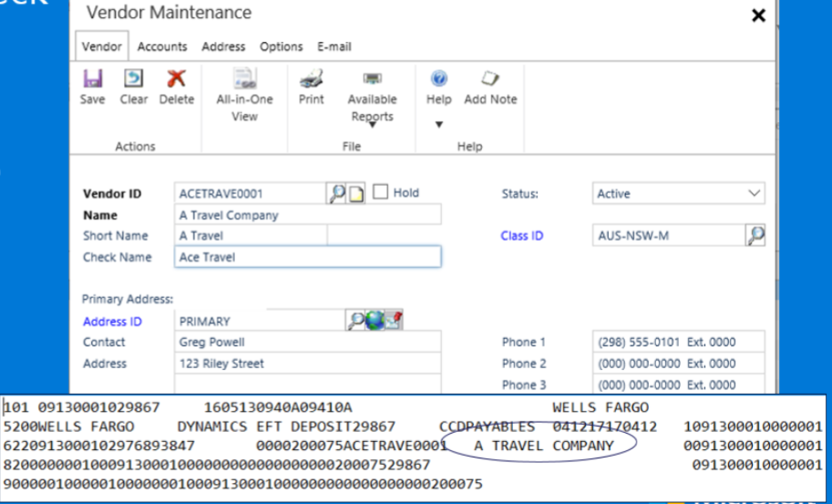This screenshot has width=832, height=504.
Task: Open the Address ID lookup magnifier
Action: coord(355,321)
